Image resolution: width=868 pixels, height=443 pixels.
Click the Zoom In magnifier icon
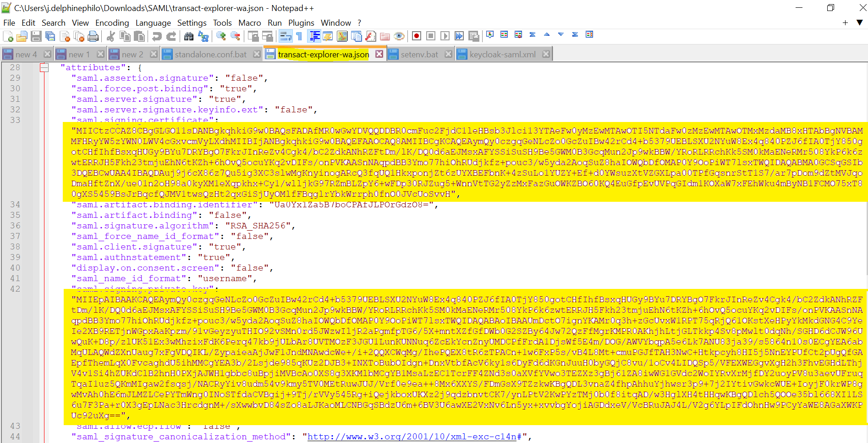tap(221, 36)
